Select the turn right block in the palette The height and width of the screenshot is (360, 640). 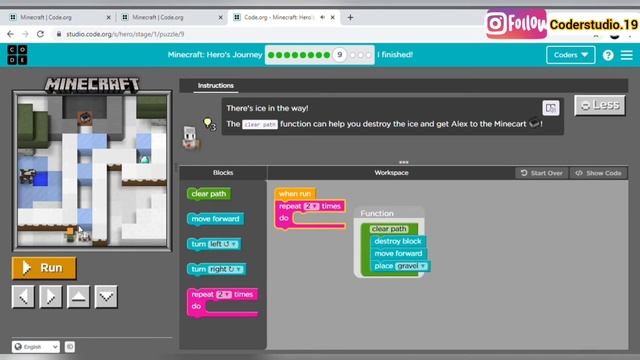tap(216, 269)
